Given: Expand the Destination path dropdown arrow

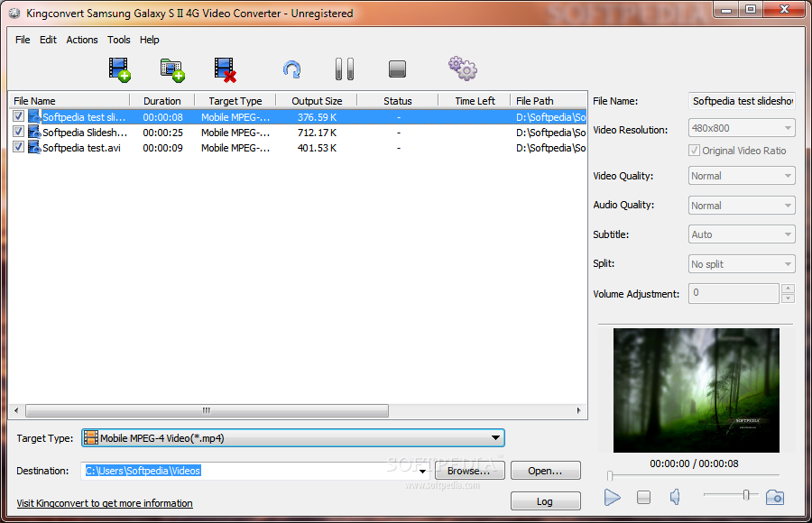Looking at the screenshot, I should (x=422, y=472).
